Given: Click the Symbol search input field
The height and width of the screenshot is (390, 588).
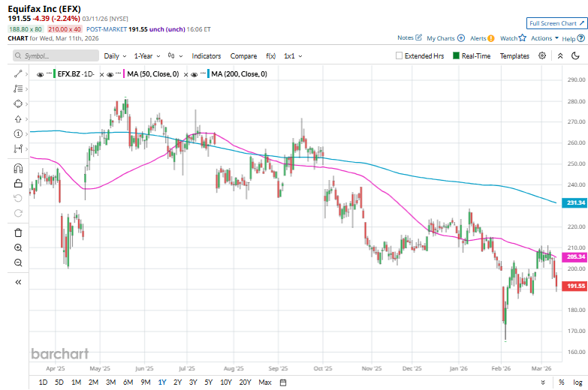Looking at the screenshot, I should coord(56,55).
